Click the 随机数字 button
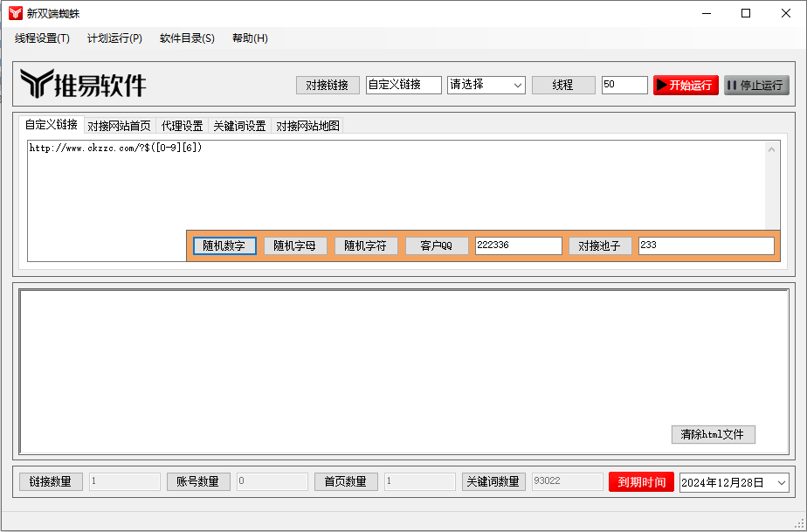This screenshot has width=807, height=532. click(x=224, y=245)
